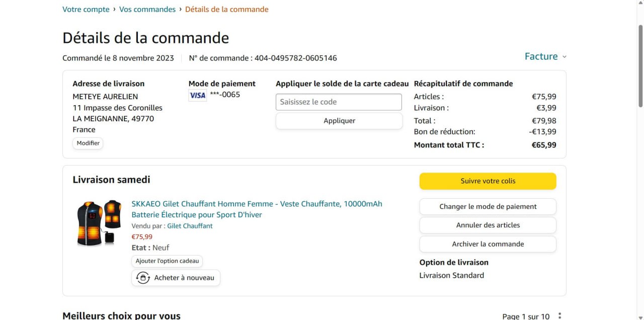Visit the Gilet Chauffant seller link
This screenshot has width=644, height=320.
pos(190,226)
